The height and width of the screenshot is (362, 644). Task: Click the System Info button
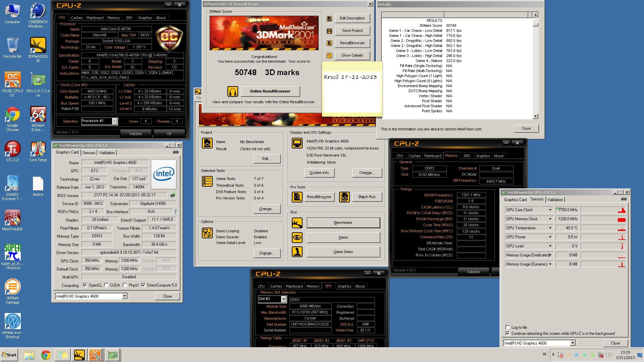tap(319, 173)
